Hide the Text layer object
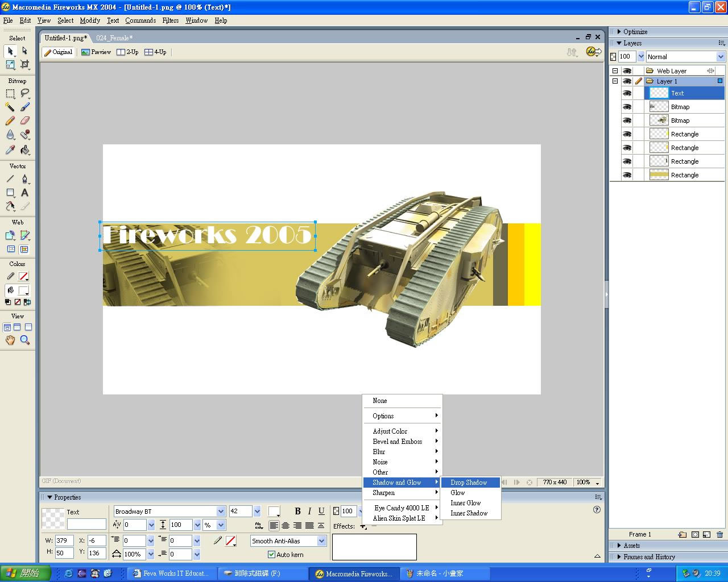 point(627,93)
